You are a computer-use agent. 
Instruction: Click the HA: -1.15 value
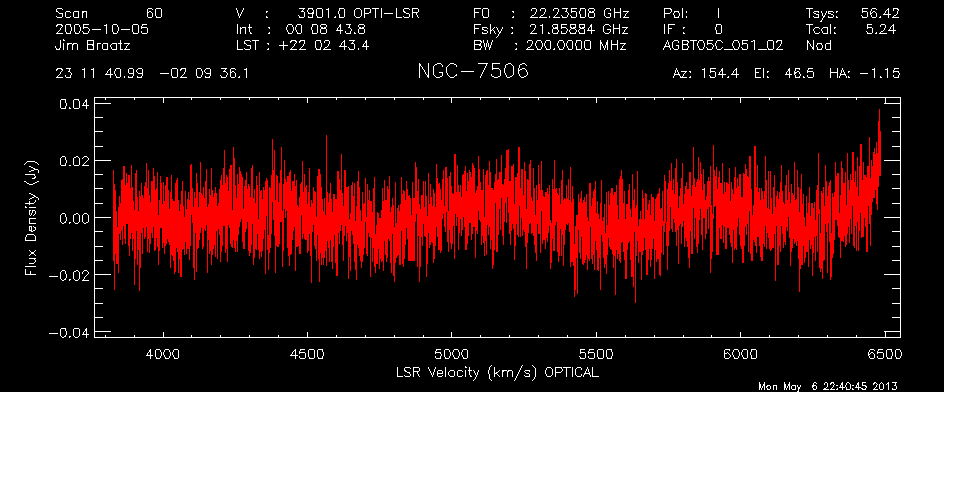click(x=864, y=74)
